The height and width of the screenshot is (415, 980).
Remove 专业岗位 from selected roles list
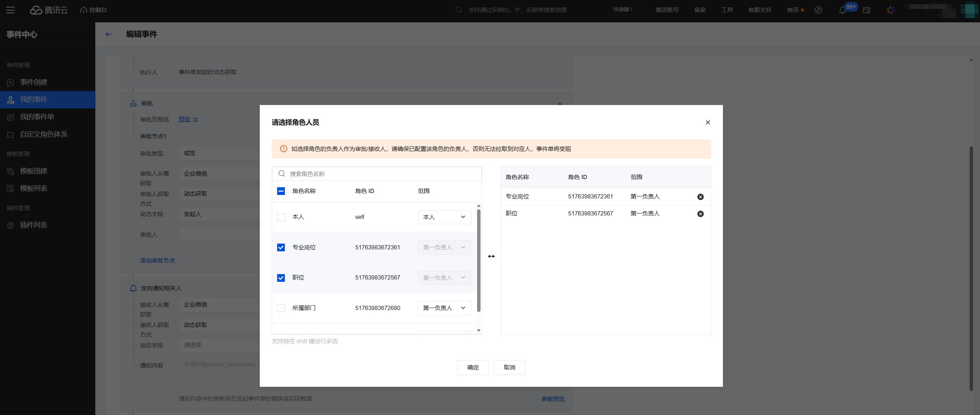click(700, 197)
